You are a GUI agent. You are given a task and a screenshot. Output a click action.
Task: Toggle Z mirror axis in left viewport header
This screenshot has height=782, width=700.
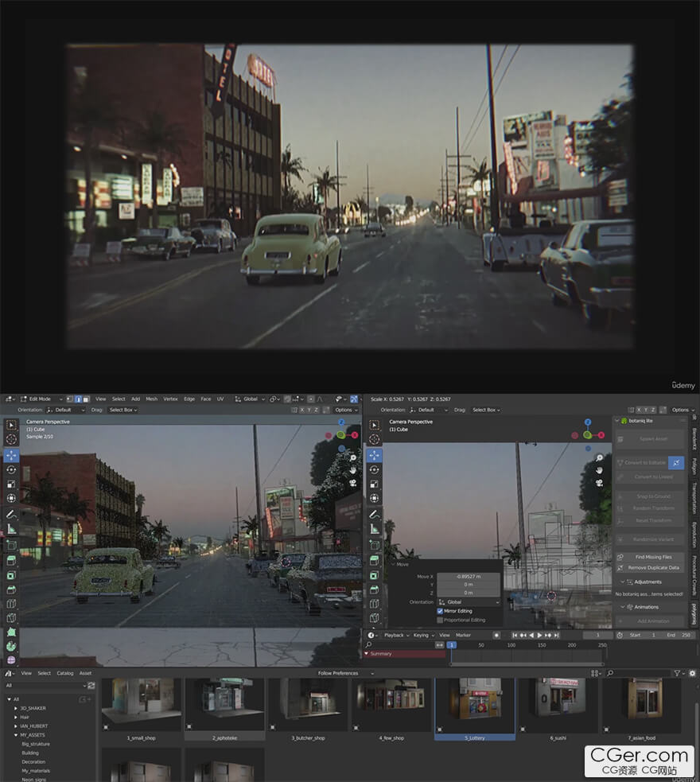[316, 410]
